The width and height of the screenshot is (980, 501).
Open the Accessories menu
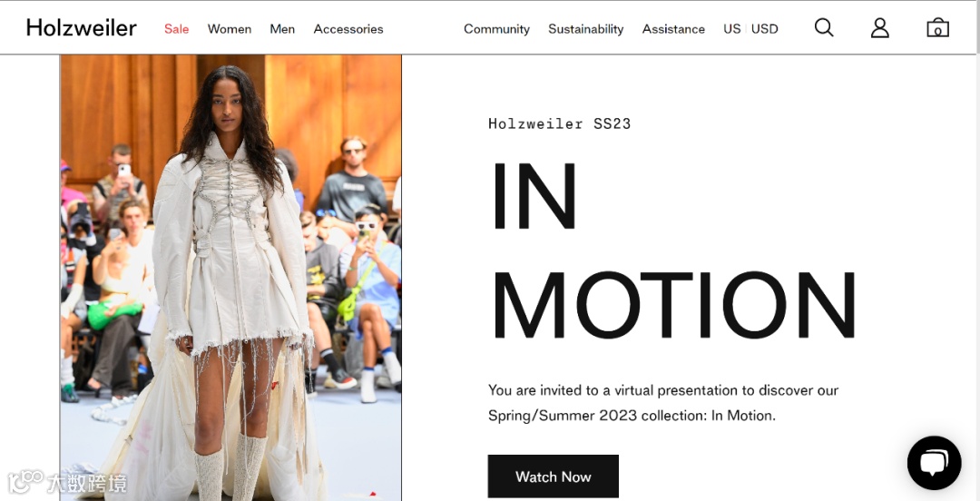coord(348,29)
